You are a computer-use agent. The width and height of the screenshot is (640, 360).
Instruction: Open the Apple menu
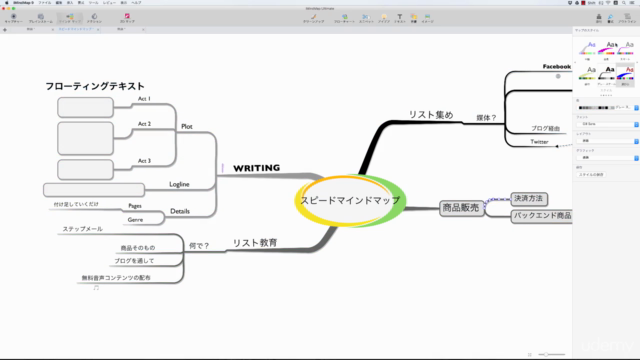[7, 3]
